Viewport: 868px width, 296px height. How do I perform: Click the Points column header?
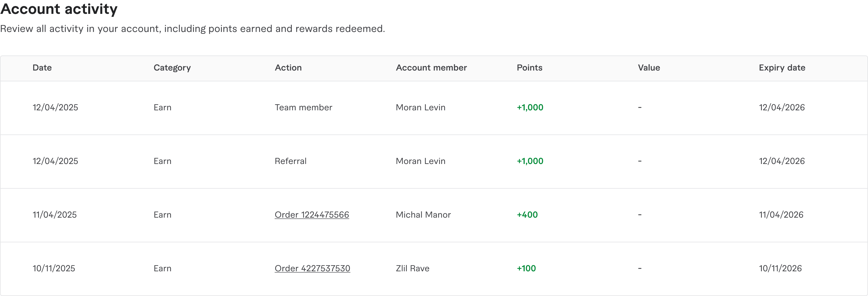click(529, 68)
